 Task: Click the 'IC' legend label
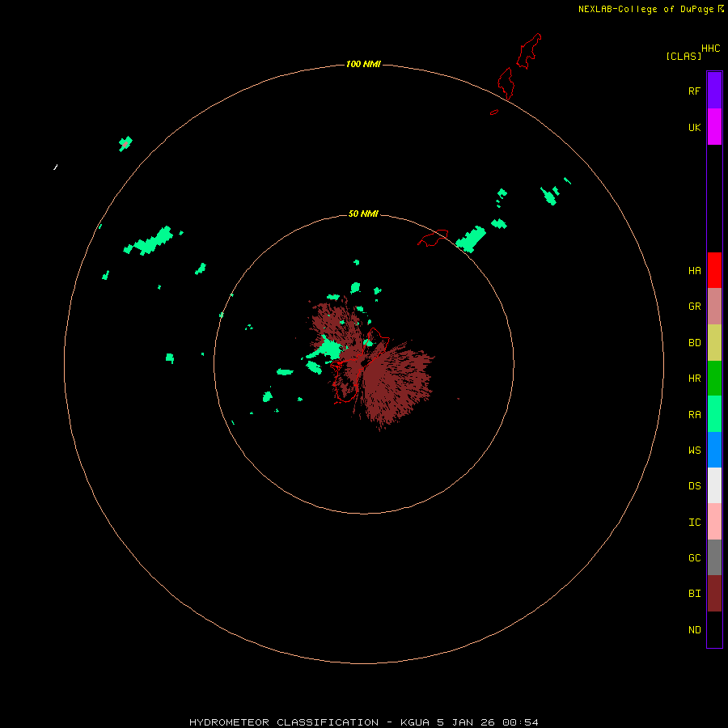695,523
